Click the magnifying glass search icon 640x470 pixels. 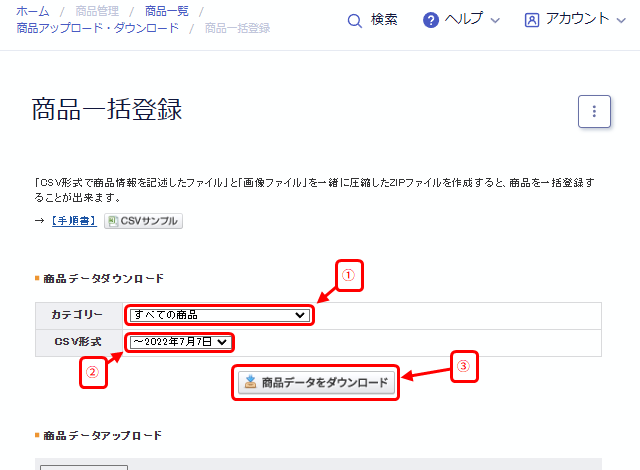(354, 20)
